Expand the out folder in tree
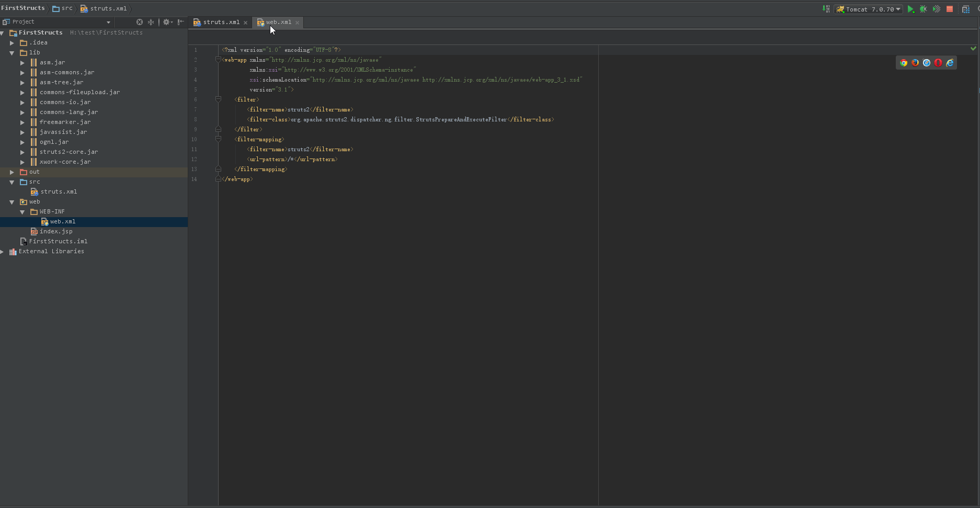 click(x=12, y=172)
